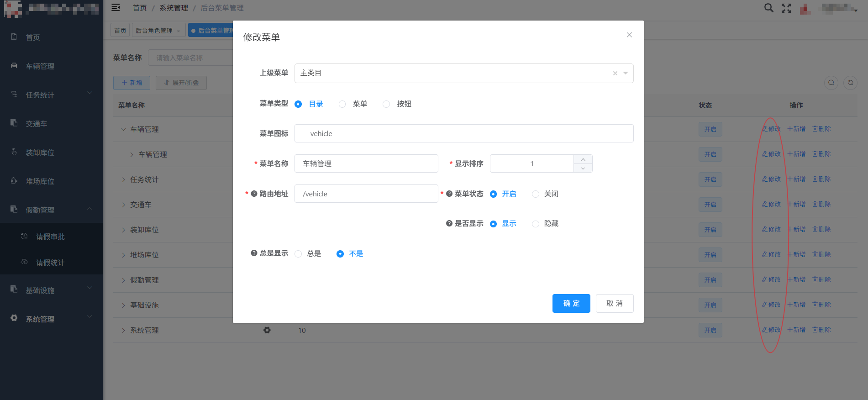The width and height of the screenshot is (868, 400).
Task: Toggle the sidebar collapse hamburger icon
Action: [x=116, y=8]
